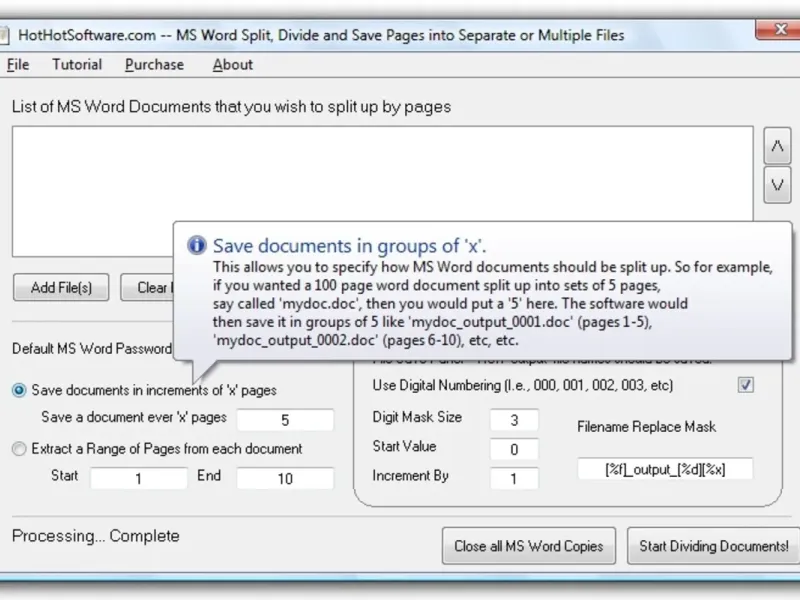Viewport: 800px width, 600px height.
Task: Select 'Save documents in increments of x pages' radio
Action: [x=19, y=391]
